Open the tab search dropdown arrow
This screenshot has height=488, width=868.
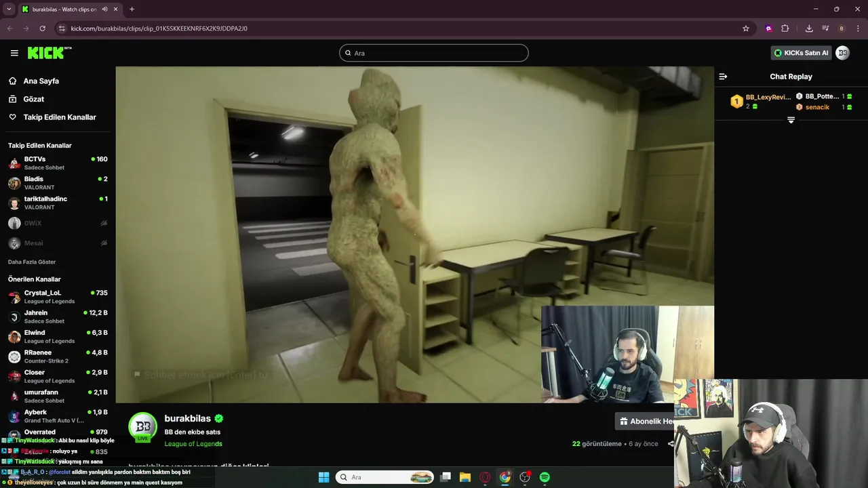click(x=9, y=9)
